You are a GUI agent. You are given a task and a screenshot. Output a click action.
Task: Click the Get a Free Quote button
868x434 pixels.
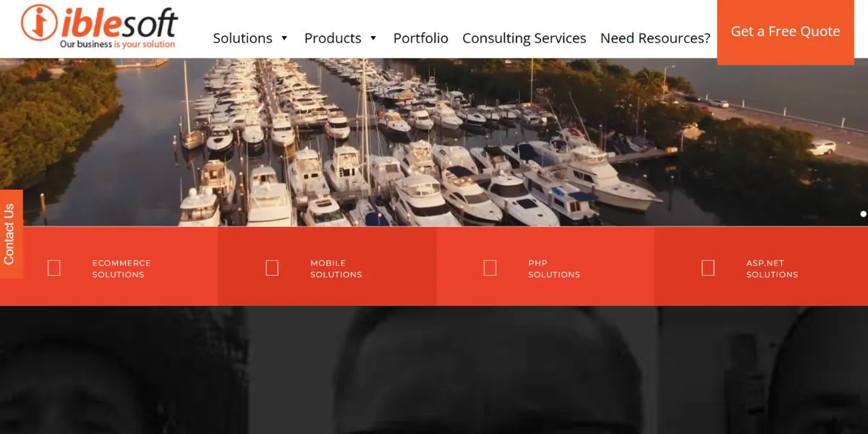786,32
